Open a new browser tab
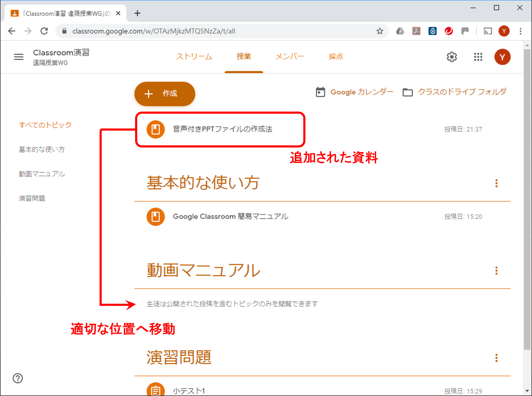 click(x=137, y=13)
